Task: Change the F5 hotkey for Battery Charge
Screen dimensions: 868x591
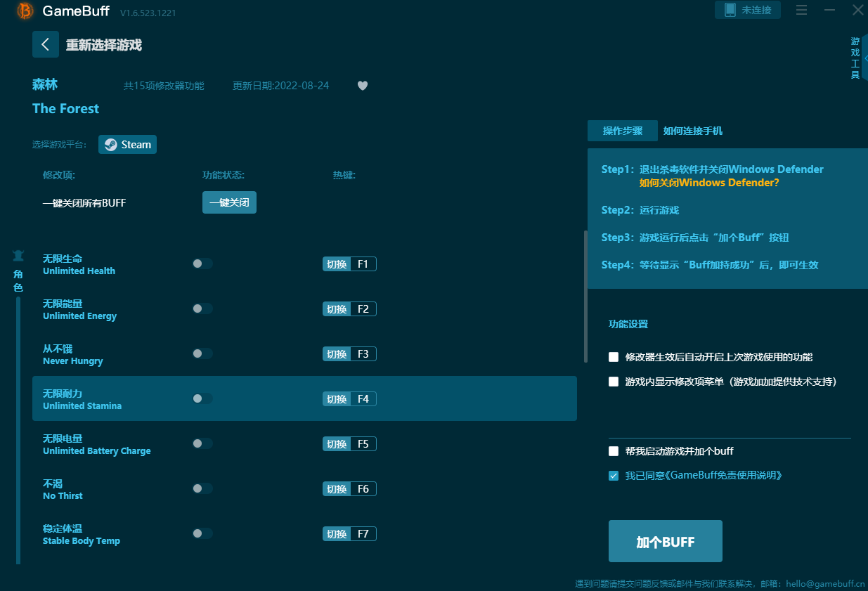Action: (x=350, y=444)
